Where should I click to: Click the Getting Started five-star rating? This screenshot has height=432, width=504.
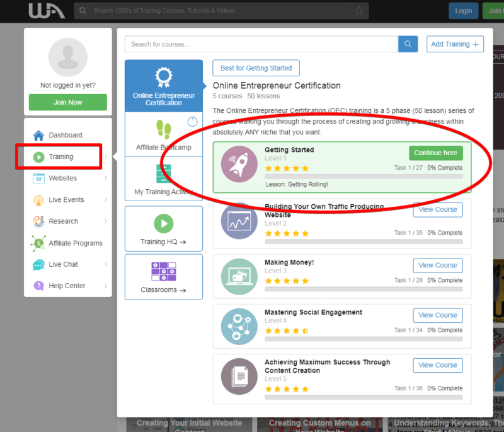(x=287, y=168)
